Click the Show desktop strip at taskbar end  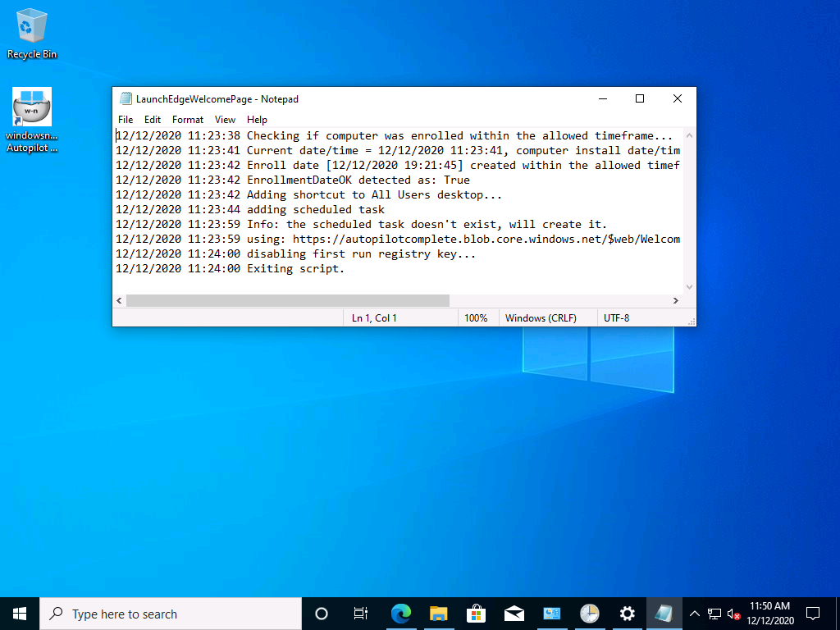pyautogui.click(x=838, y=614)
